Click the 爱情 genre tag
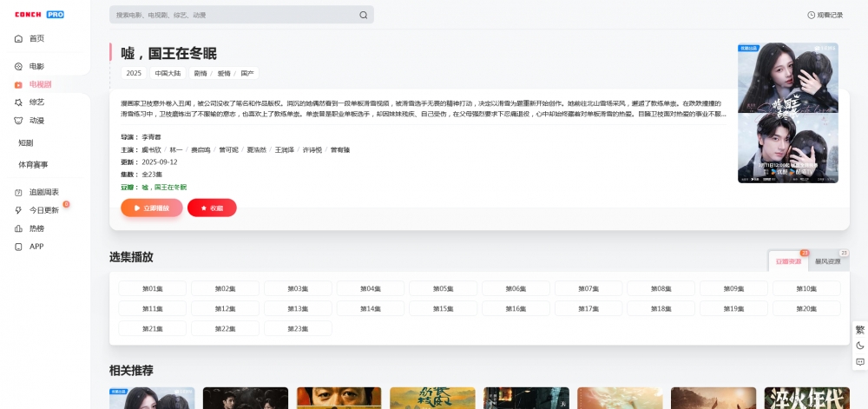Image resolution: width=868 pixels, height=409 pixels. click(x=224, y=73)
